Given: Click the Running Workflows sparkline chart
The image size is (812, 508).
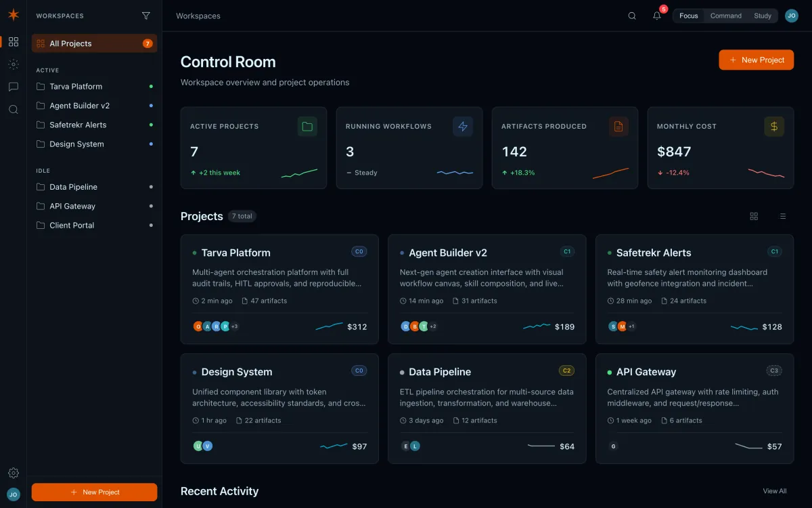Looking at the screenshot, I should pyautogui.click(x=455, y=173).
